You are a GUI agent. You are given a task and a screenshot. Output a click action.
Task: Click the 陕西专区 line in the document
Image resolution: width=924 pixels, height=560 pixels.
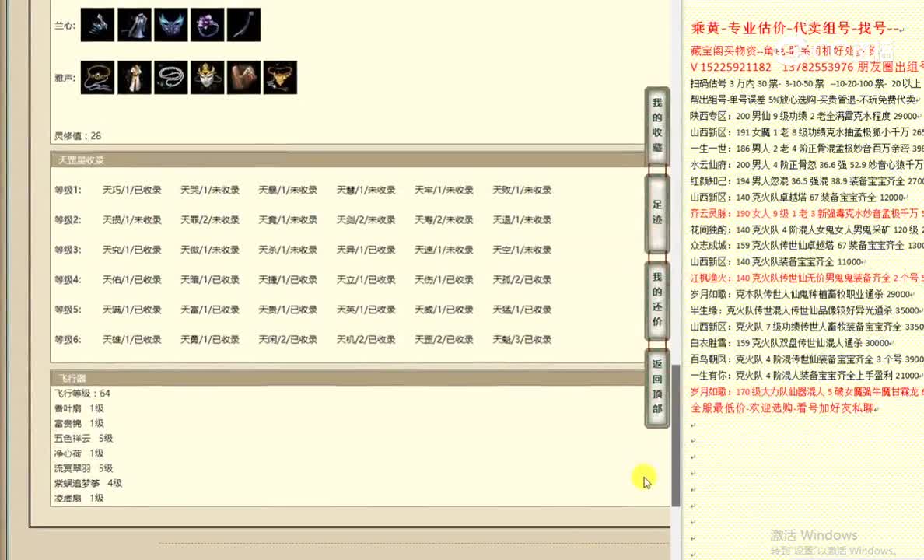coord(806,116)
